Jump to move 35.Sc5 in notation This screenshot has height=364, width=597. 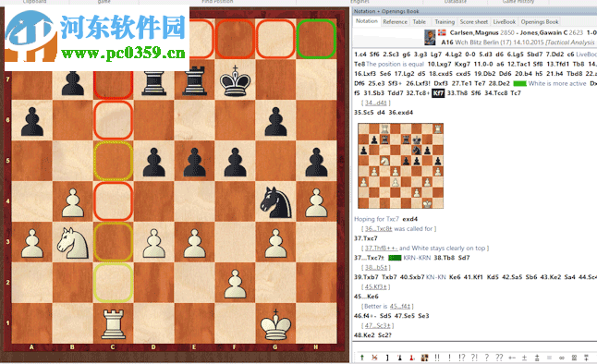(364, 113)
